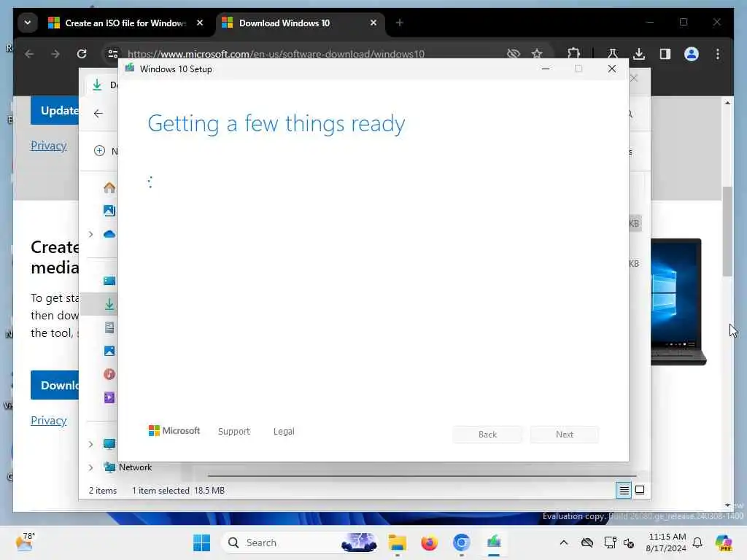Open the browser three-dot menu
The height and width of the screenshot is (560, 747).
point(718,54)
